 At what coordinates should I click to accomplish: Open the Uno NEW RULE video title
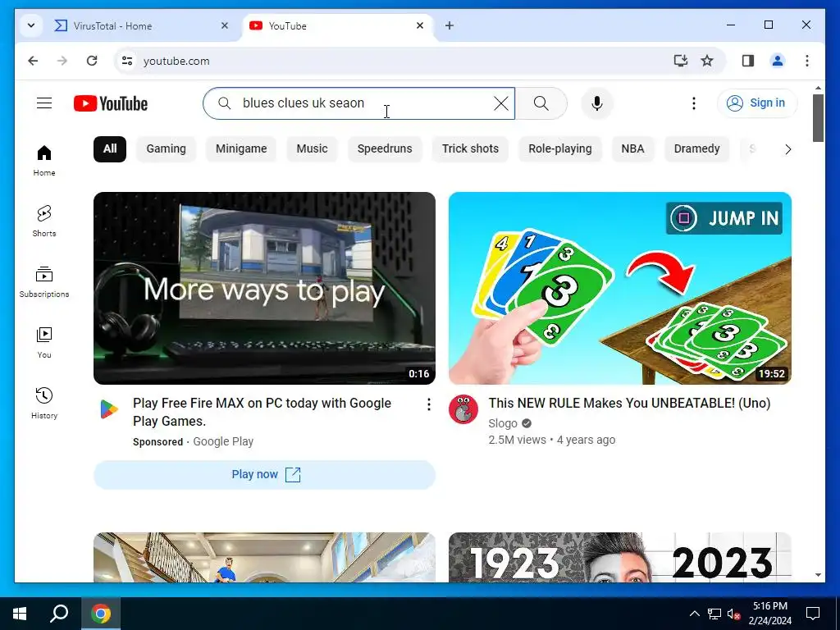pos(629,403)
